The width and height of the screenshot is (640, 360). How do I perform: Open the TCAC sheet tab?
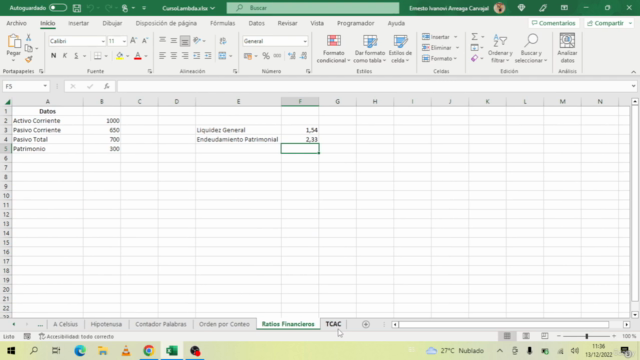click(333, 324)
